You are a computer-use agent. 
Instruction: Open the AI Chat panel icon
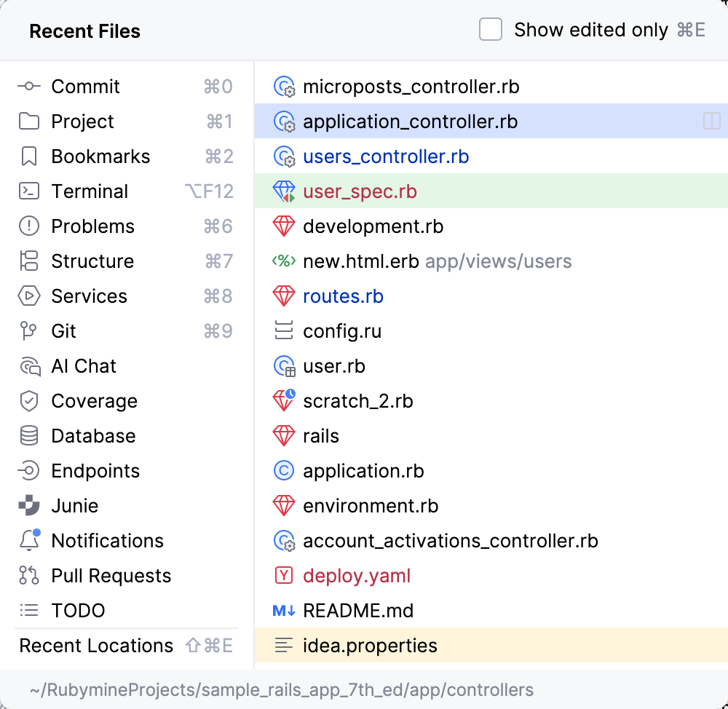pyautogui.click(x=28, y=366)
